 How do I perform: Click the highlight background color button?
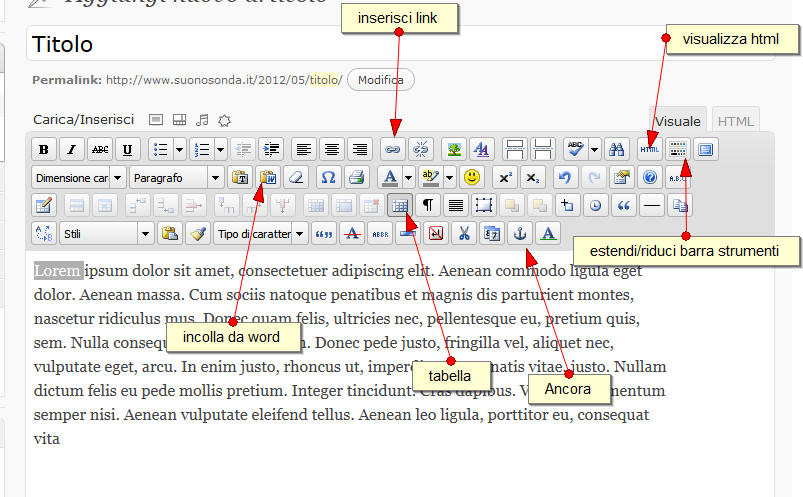(x=431, y=178)
